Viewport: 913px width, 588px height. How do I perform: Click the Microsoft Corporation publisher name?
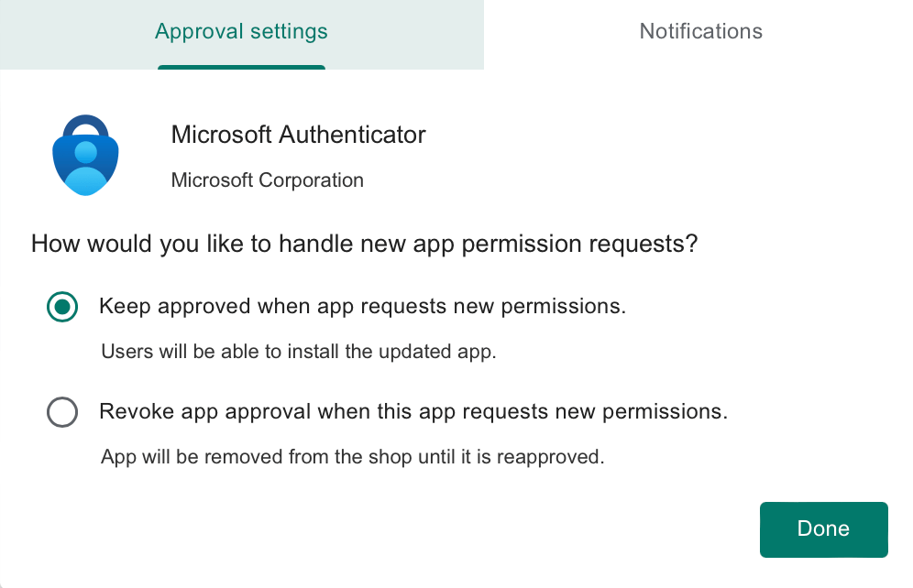pos(267,180)
